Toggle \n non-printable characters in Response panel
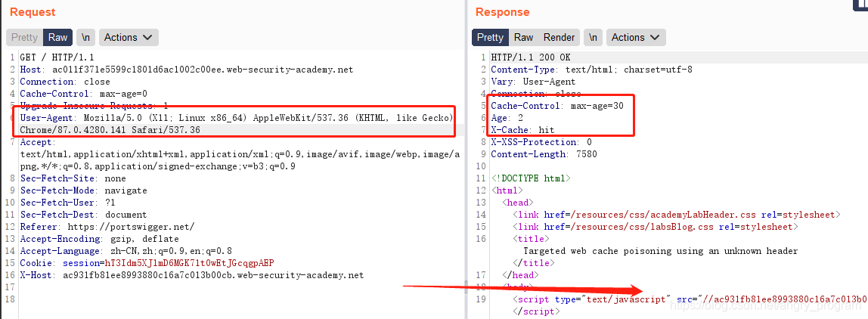Image resolution: width=868 pixels, height=319 pixels. click(x=593, y=37)
